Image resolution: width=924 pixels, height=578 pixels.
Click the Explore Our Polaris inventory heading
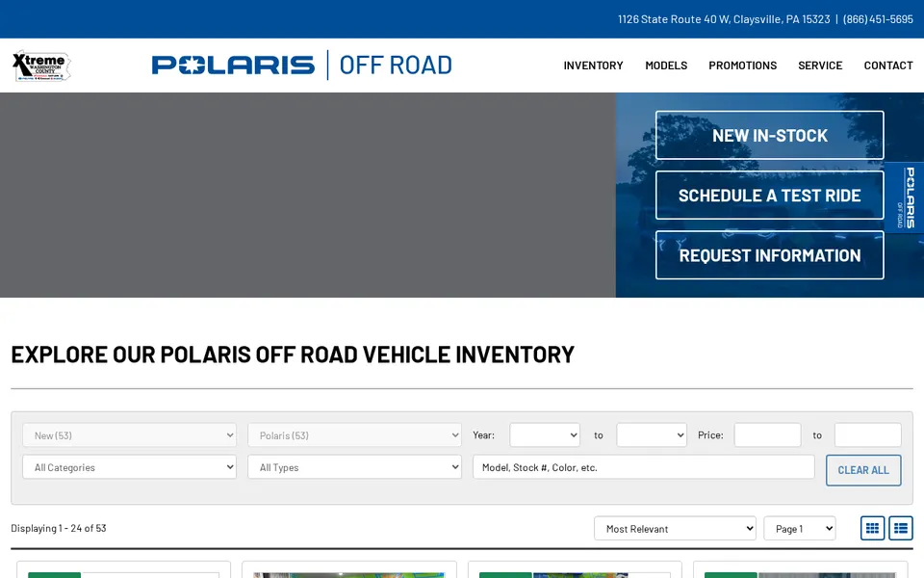293,355
